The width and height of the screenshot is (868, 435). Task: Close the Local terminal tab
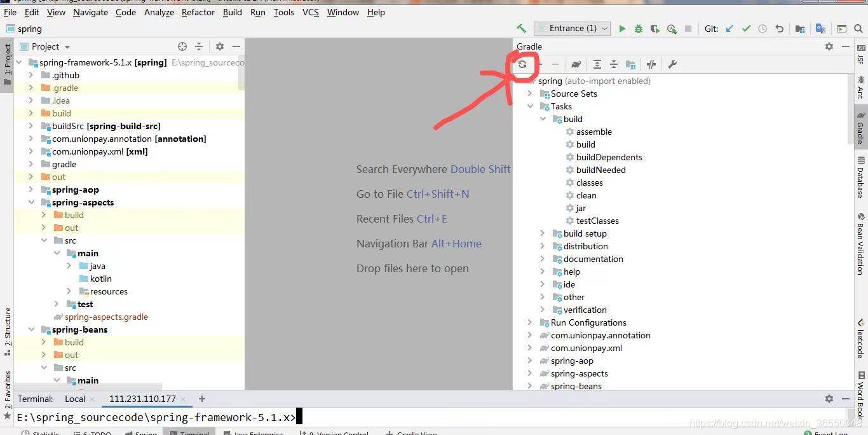[92, 399]
